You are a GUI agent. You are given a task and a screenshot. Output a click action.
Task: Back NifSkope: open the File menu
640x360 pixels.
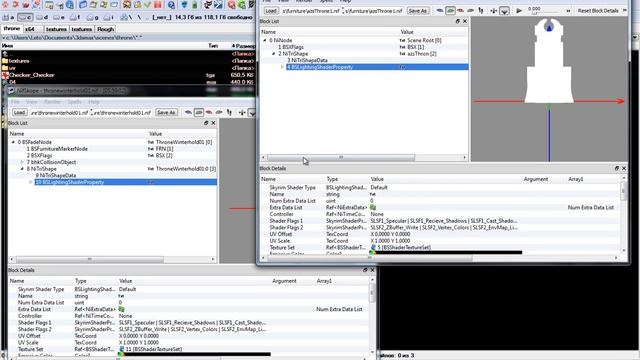click(x=15, y=102)
